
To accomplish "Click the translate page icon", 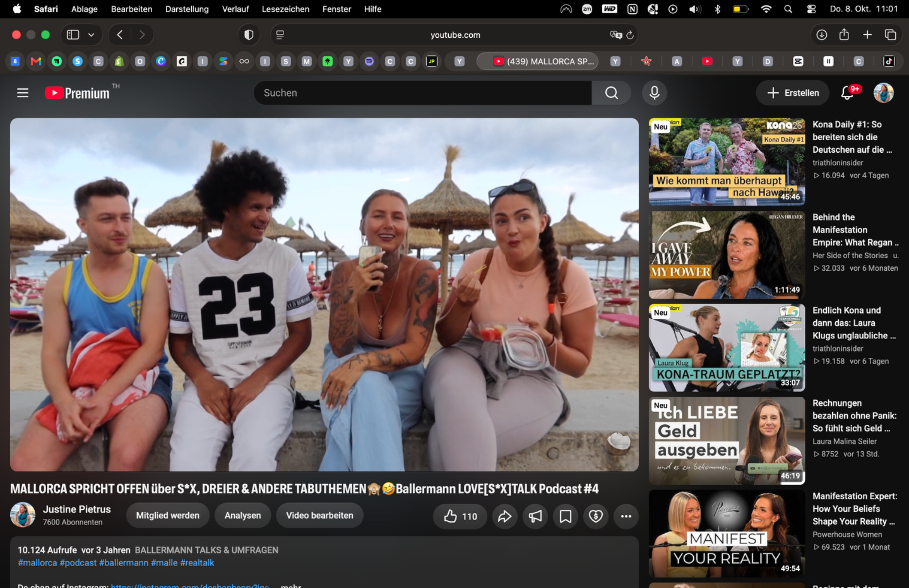I will 616,35.
